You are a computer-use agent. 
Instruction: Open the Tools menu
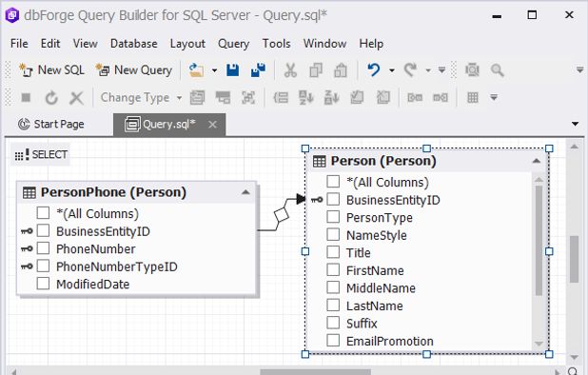(x=276, y=44)
